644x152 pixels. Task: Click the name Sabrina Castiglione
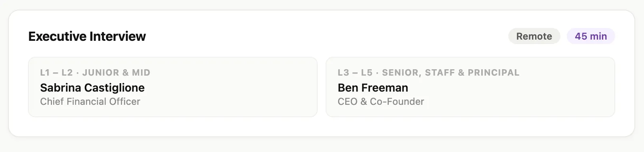92,88
